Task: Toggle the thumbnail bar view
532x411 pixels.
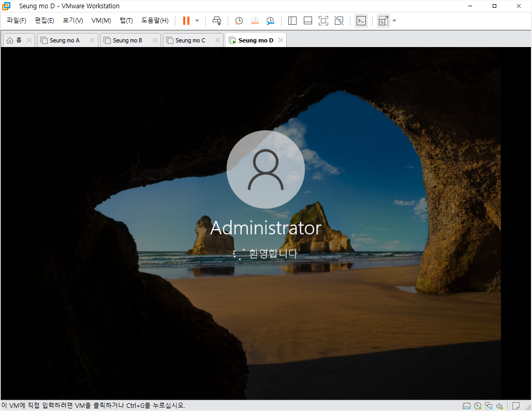Action: pos(308,21)
